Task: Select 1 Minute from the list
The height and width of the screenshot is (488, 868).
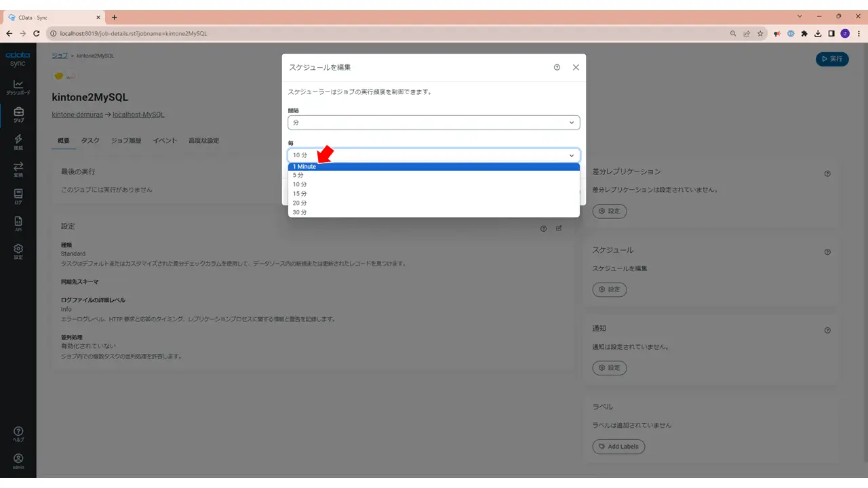Action: click(x=434, y=167)
